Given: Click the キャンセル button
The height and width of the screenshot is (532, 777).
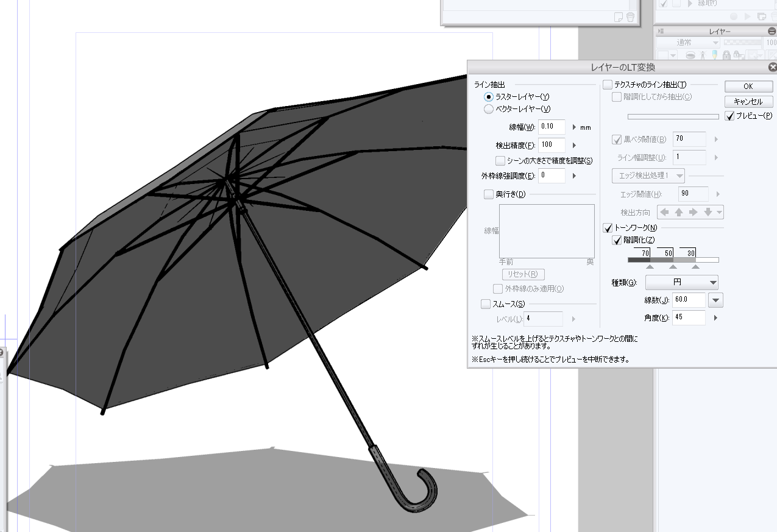Looking at the screenshot, I should click(748, 101).
